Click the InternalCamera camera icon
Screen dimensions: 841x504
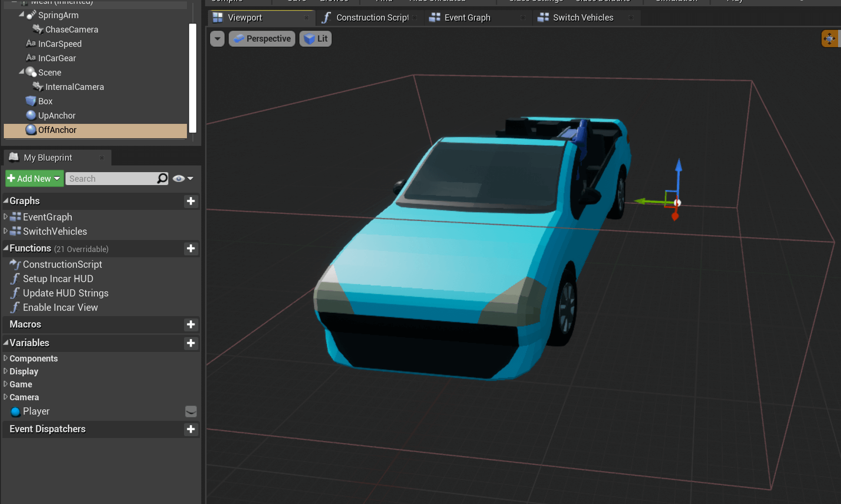click(x=38, y=87)
